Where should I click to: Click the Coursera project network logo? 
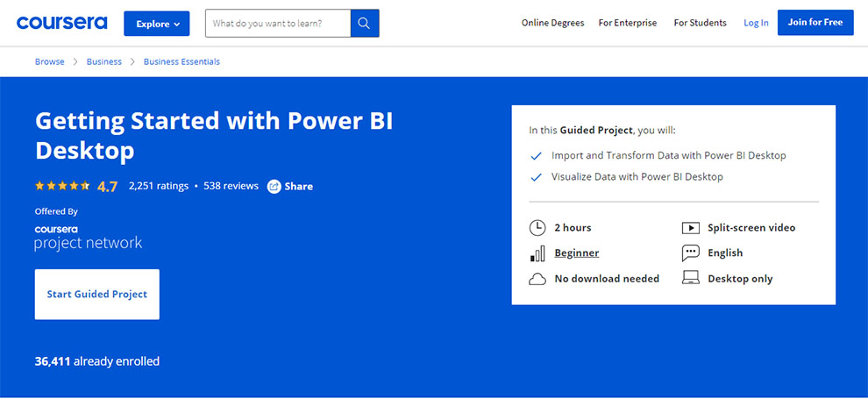[x=89, y=238]
